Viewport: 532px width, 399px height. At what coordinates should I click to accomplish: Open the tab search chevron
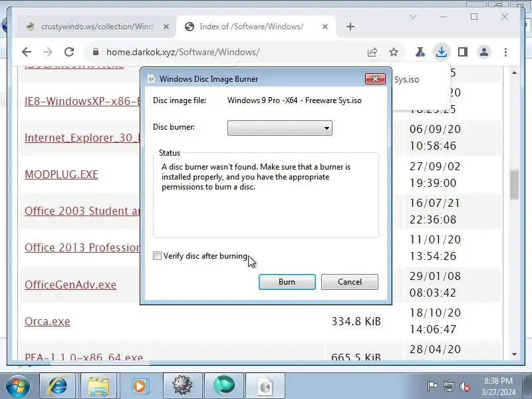pyautogui.click(x=413, y=17)
